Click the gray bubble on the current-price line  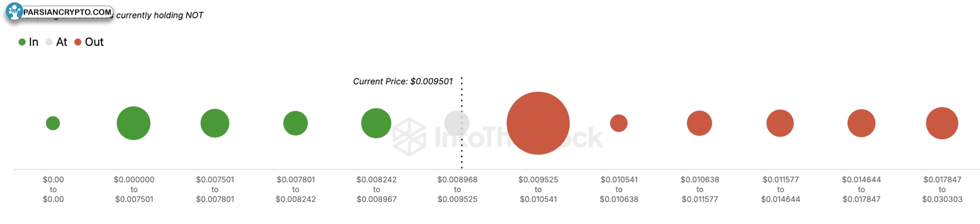(x=457, y=123)
